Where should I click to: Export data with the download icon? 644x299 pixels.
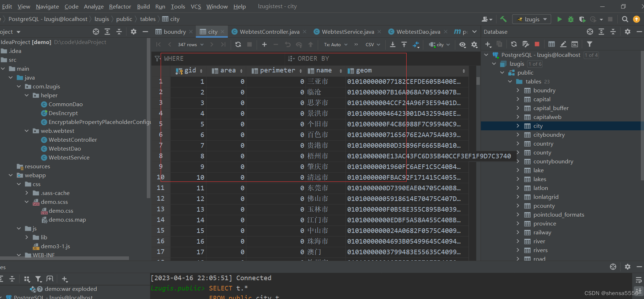coord(392,44)
